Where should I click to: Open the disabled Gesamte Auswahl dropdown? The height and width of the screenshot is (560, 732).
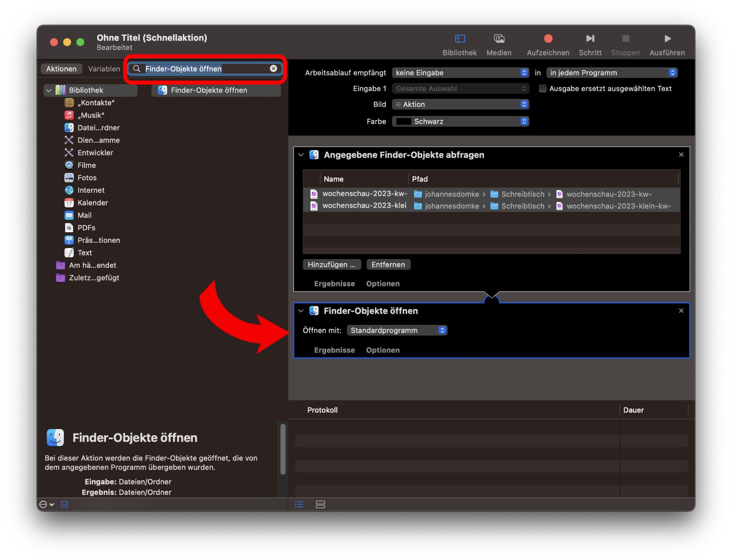pos(460,89)
